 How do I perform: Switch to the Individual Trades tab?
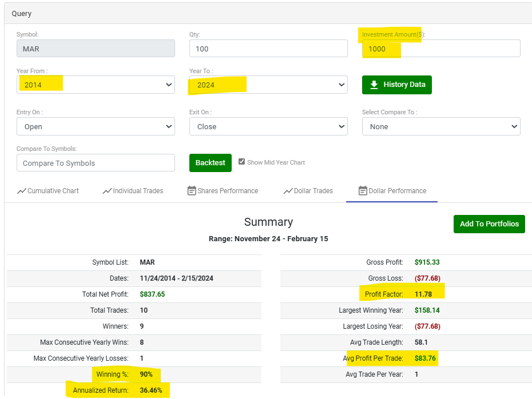click(x=133, y=191)
